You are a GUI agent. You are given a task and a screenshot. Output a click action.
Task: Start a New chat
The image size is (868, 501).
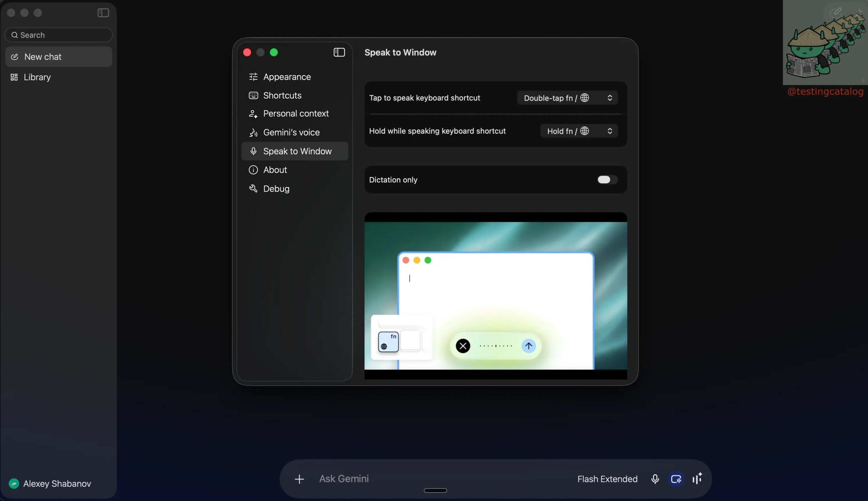[59, 57]
